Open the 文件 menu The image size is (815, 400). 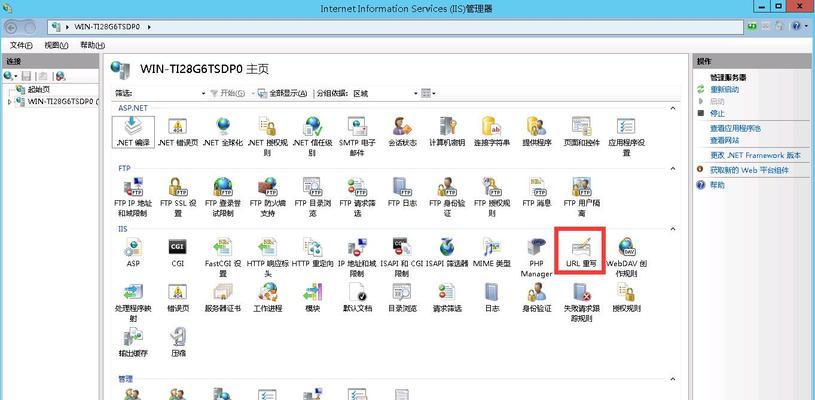(21, 45)
